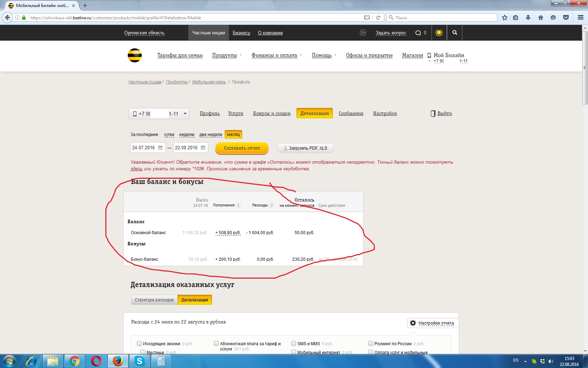Viewport: 588px width, 368px height.
Task: Open Opera browser from taskbar
Action: tap(96, 361)
